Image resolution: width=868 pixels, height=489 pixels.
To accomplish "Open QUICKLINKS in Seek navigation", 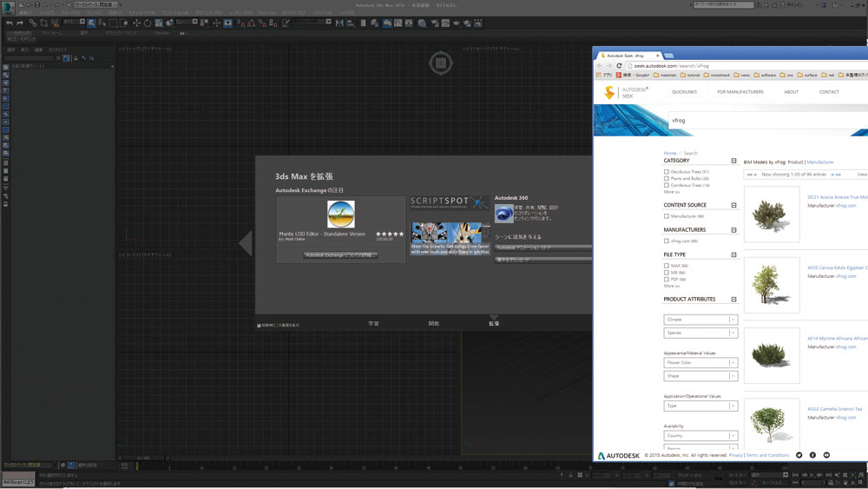I will 684,92.
